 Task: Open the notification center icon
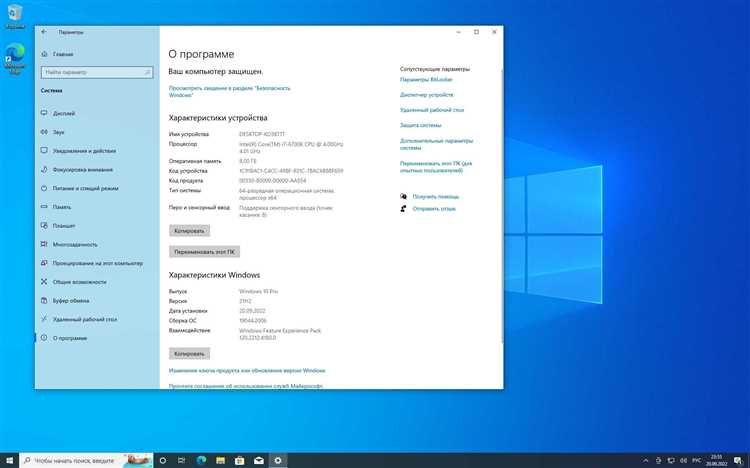point(738,460)
